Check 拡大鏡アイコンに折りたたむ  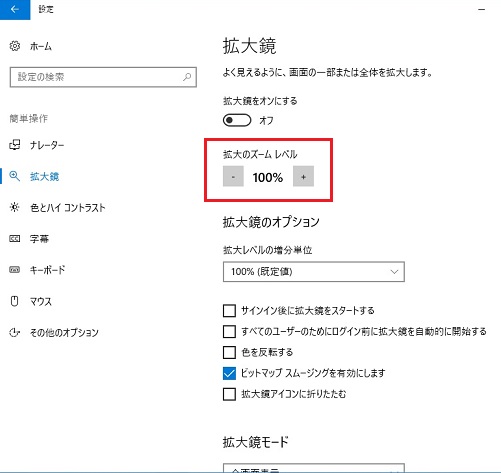tap(229, 394)
